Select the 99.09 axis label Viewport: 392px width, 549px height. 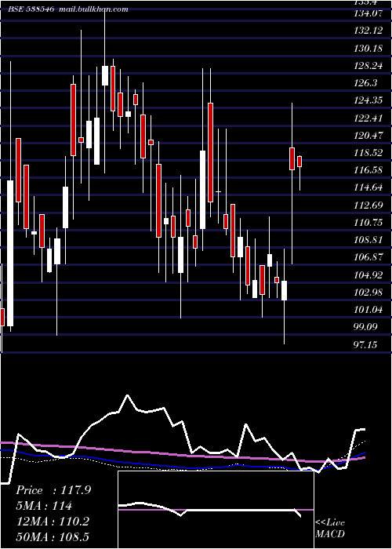pyautogui.click(x=365, y=327)
